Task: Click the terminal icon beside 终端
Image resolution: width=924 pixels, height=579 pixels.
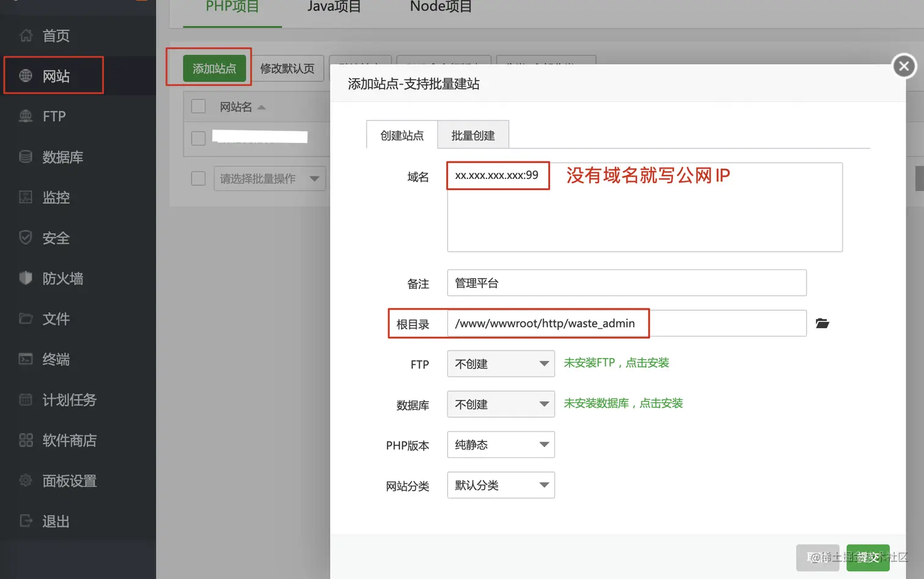Action: (x=26, y=359)
